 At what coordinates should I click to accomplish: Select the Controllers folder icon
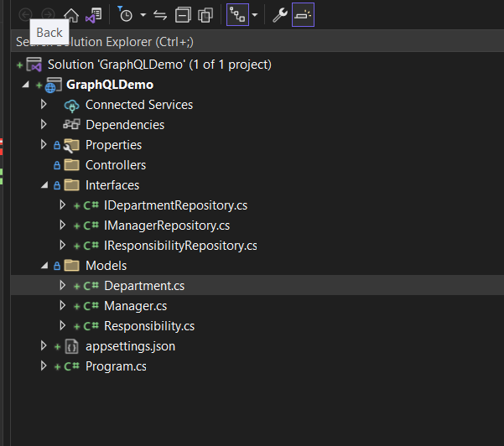[71, 165]
